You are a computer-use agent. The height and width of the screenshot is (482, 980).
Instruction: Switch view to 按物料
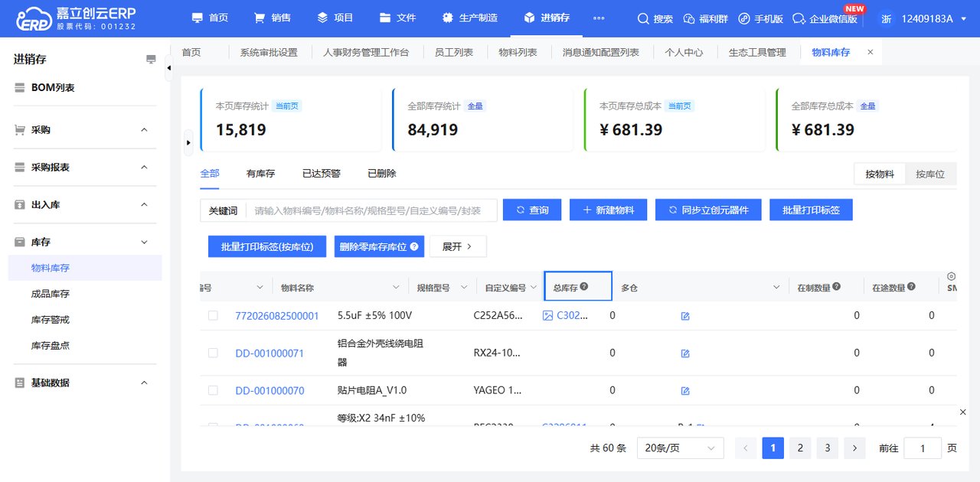(x=880, y=174)
